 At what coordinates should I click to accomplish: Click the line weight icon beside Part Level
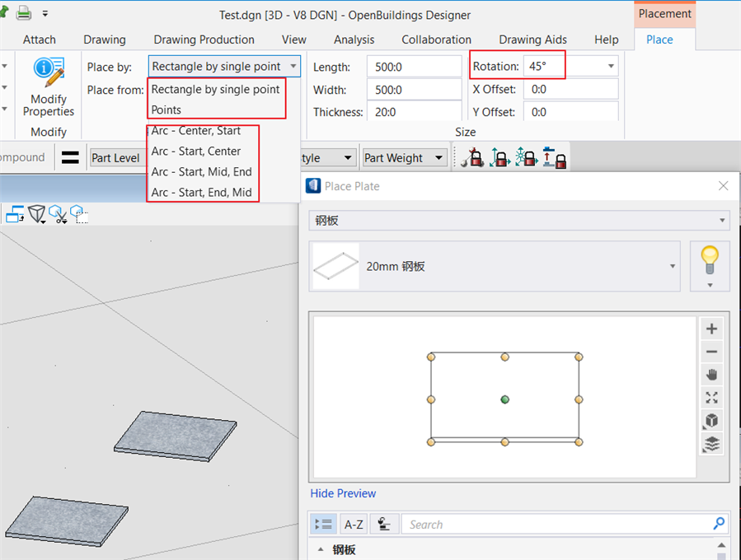click(x=70, y=158)
